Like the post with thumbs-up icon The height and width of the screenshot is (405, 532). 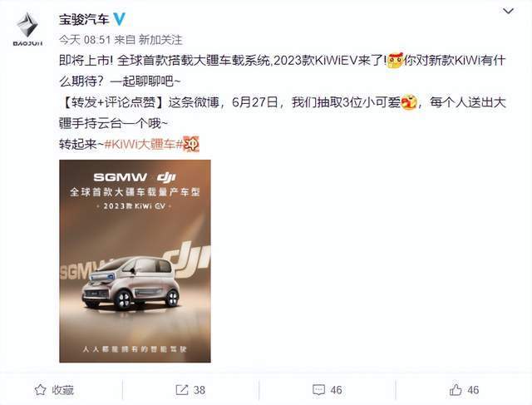(456, 390)
